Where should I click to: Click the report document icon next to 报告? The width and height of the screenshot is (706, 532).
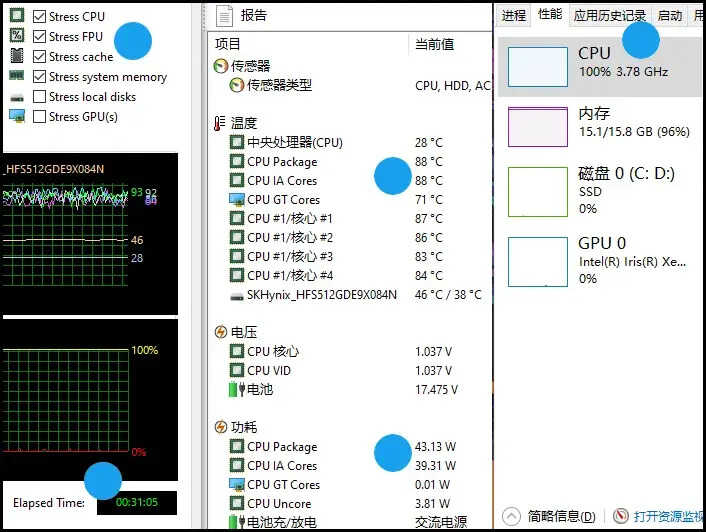pos(224,16)
